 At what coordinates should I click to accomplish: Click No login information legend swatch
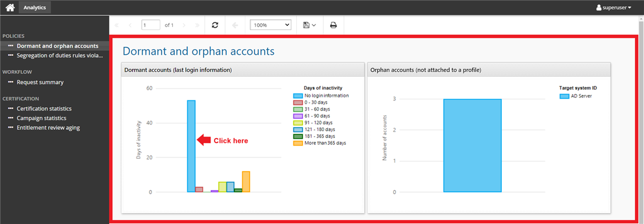point(298,95)
